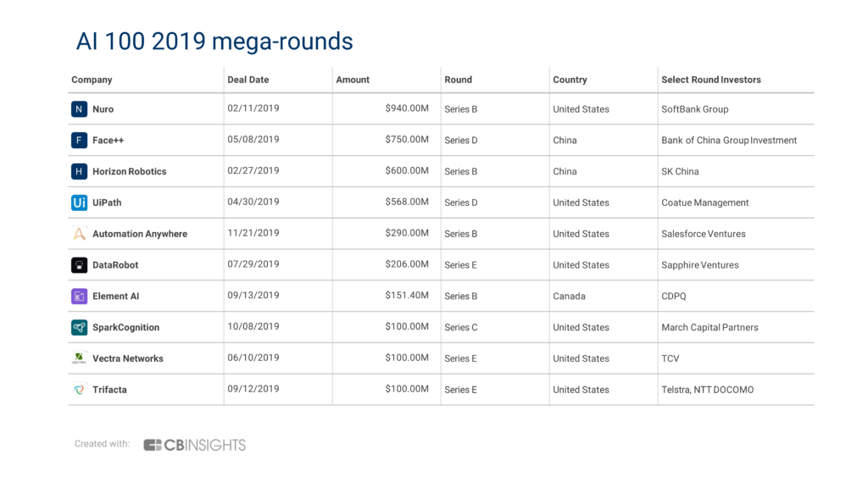Click the Vectra Networks logo icon
868x488 pixels.
click(x=79, y=358)
